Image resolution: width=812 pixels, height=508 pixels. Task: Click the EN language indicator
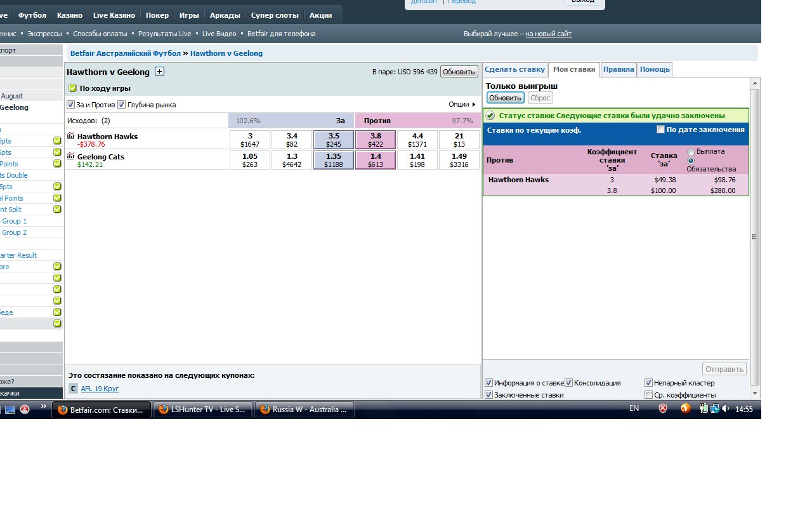click(x=634, y=408)
